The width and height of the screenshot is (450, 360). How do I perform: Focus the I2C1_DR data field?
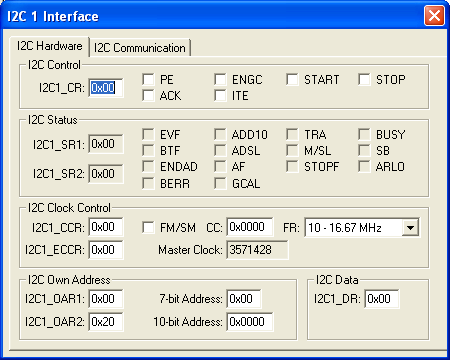(x=382, y=299)
